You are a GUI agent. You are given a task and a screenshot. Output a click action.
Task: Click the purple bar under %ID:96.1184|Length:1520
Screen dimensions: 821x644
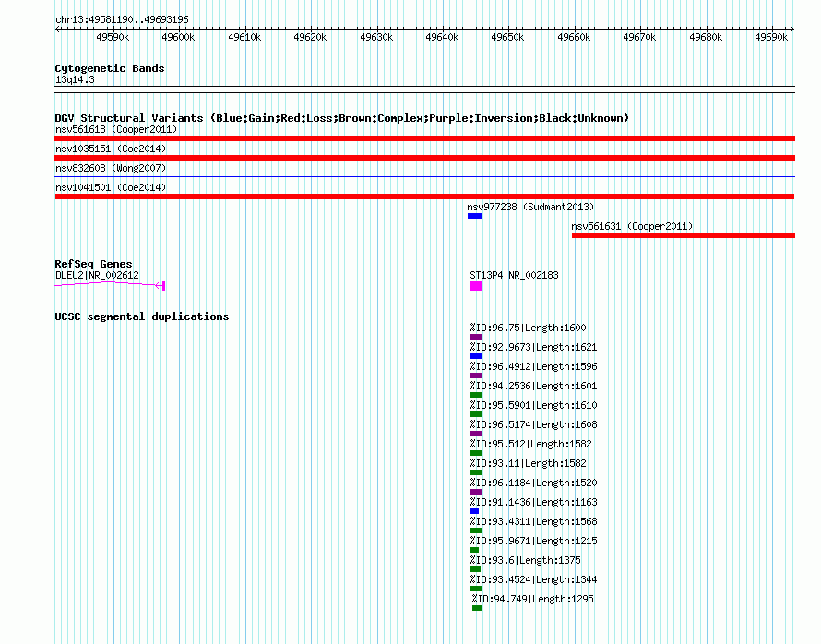476,492
